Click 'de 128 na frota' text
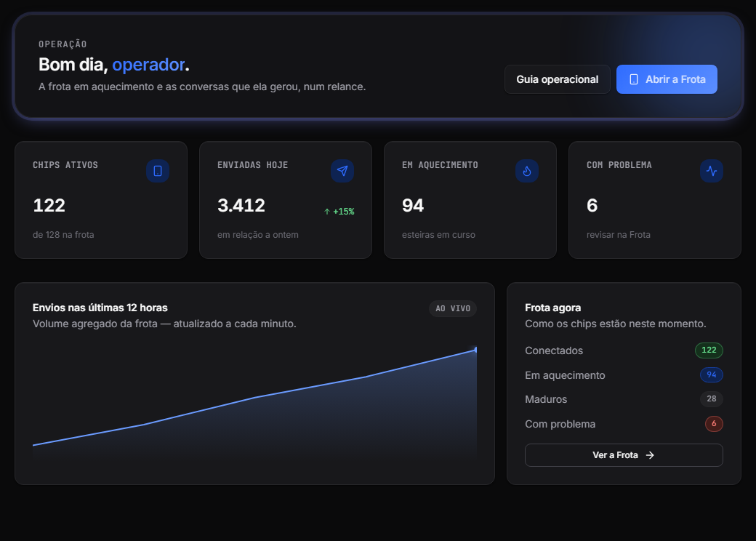 [63, 235]
